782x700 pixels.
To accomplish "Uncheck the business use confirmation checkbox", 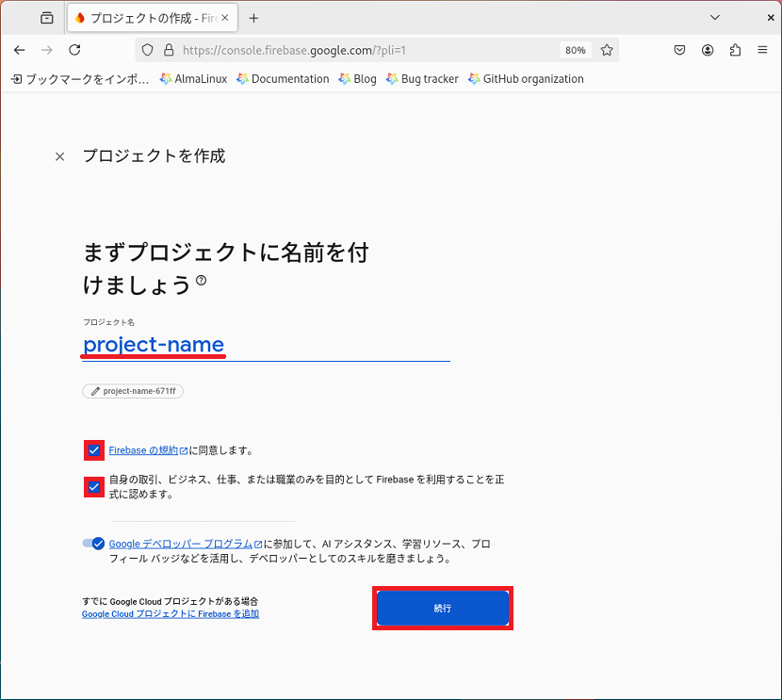I will point(94,487).
